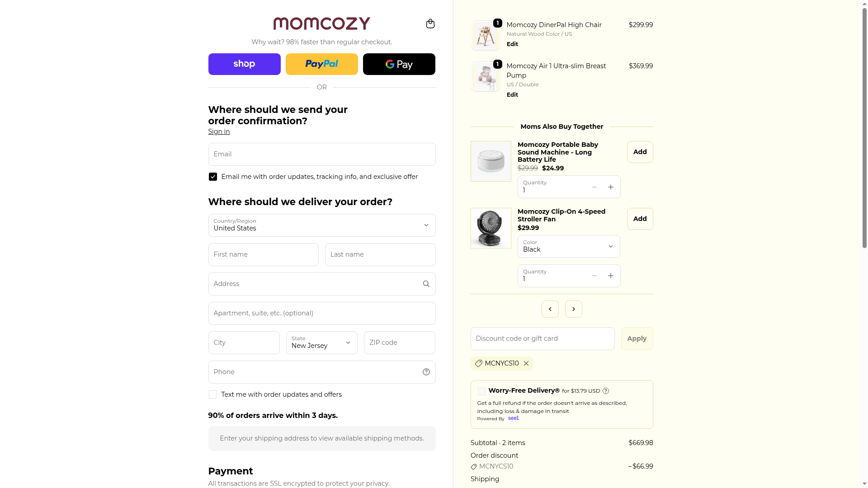
Task: Click the phone field help icon
Action: click(426, 372)
